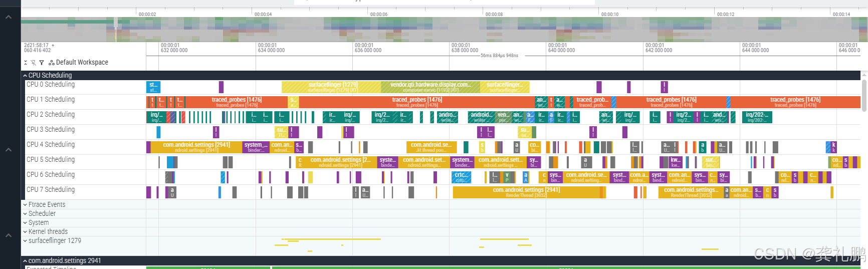Viewport: 868px width, 269px height.
Task: Click the overview label 00:00:10
Action: pos(610,15)
